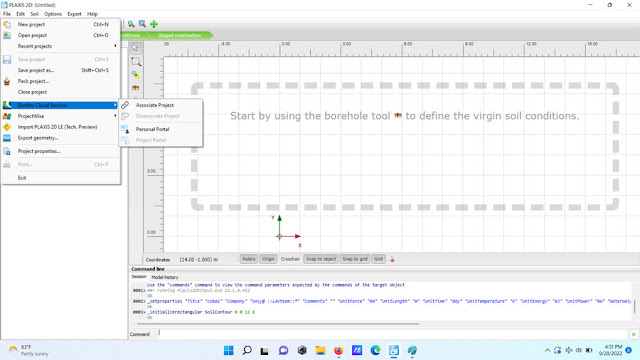Image resolution: width=640 pixels, height=360 pixels.
Task: Toggle the Crosshair option
Action: 290,259
